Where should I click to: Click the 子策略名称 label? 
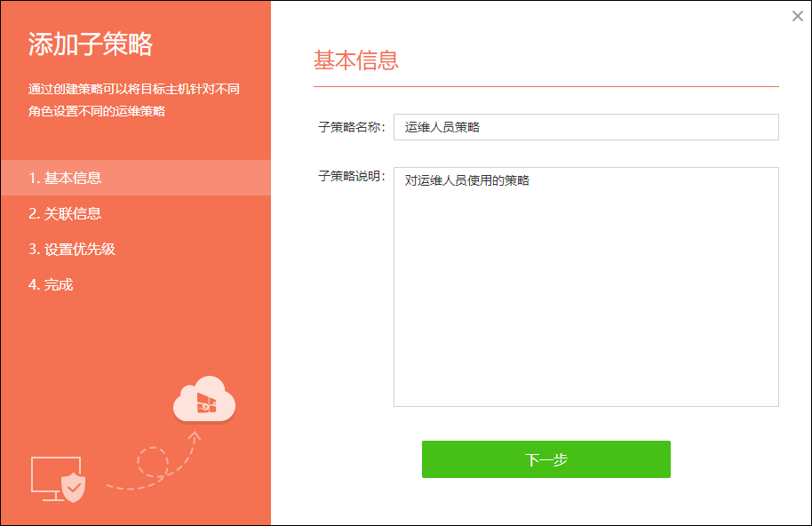coord(352,127)
